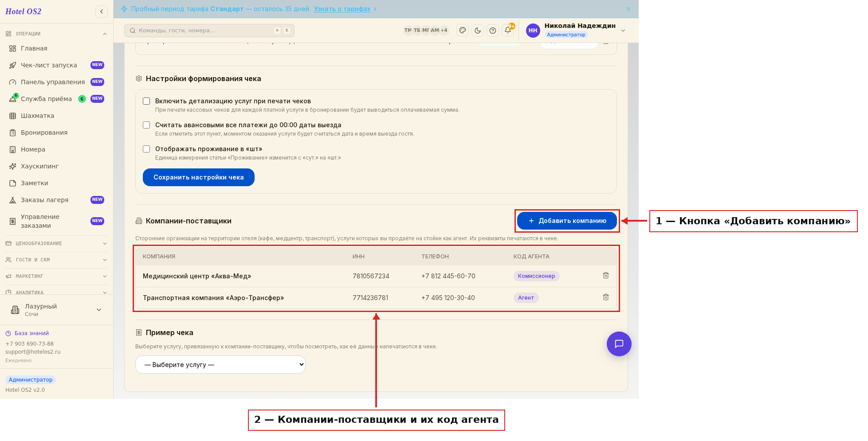Click the green 6 badge on Служба приёма
Image resolution: width=868 pixels, height=441 pixels.
point(82,99)
